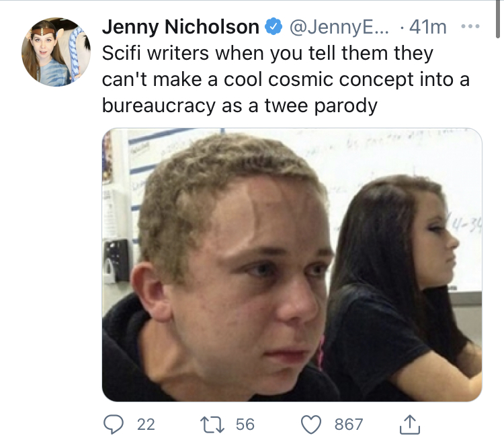Click the 41m timestamp
This screenshot has height=448, width=504.
(427, 27)
